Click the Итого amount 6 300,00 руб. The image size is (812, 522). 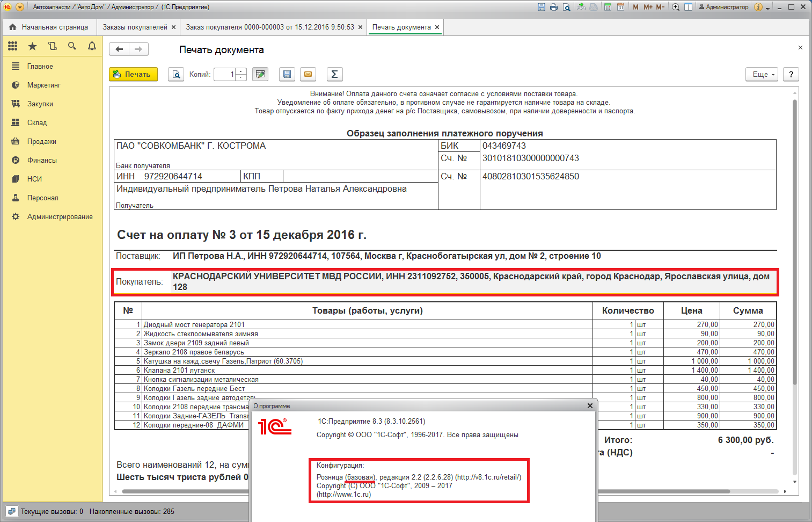click(746, 440)
